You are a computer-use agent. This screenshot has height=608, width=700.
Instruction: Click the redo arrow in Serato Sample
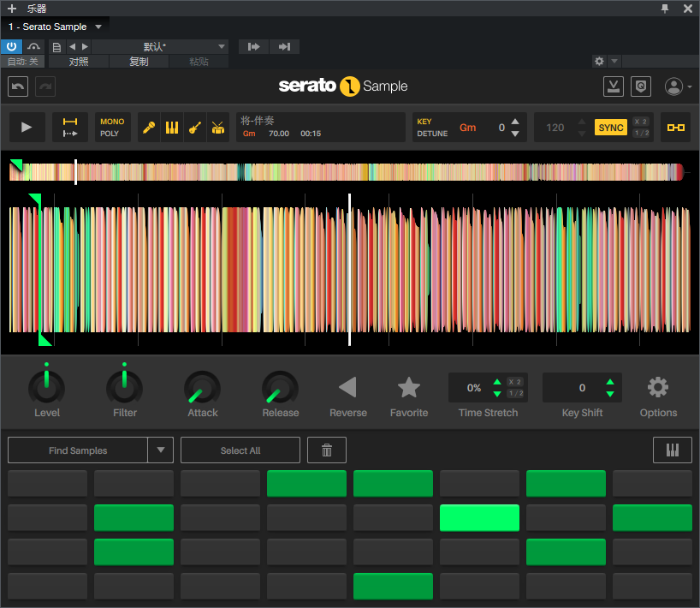click(45, 86)
